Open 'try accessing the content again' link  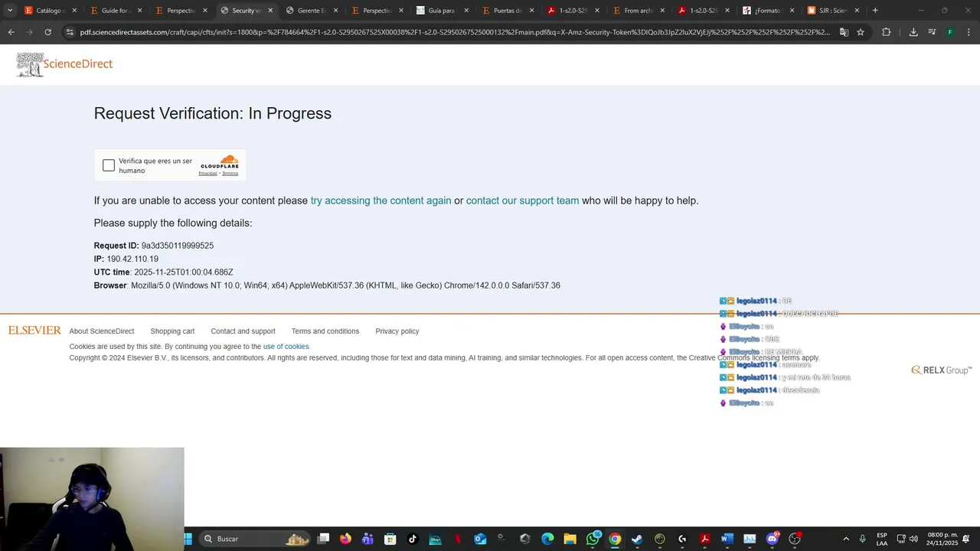[x=381, y=201]
